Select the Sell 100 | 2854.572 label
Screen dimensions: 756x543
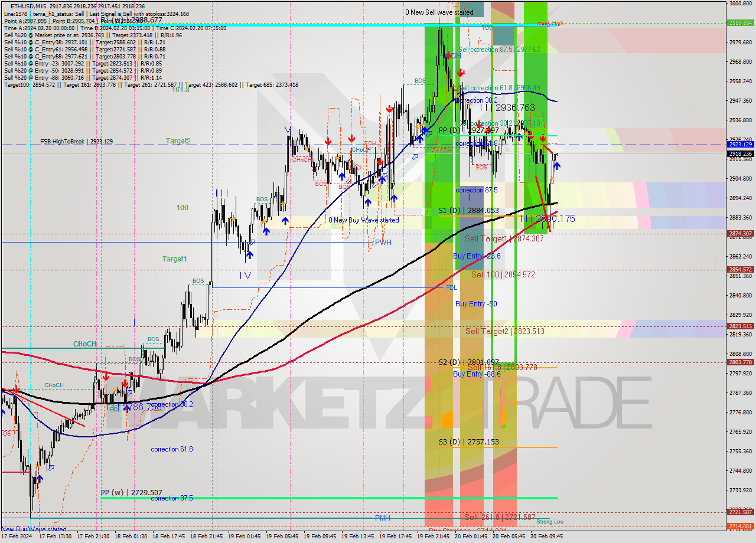(x=503, y=275)
